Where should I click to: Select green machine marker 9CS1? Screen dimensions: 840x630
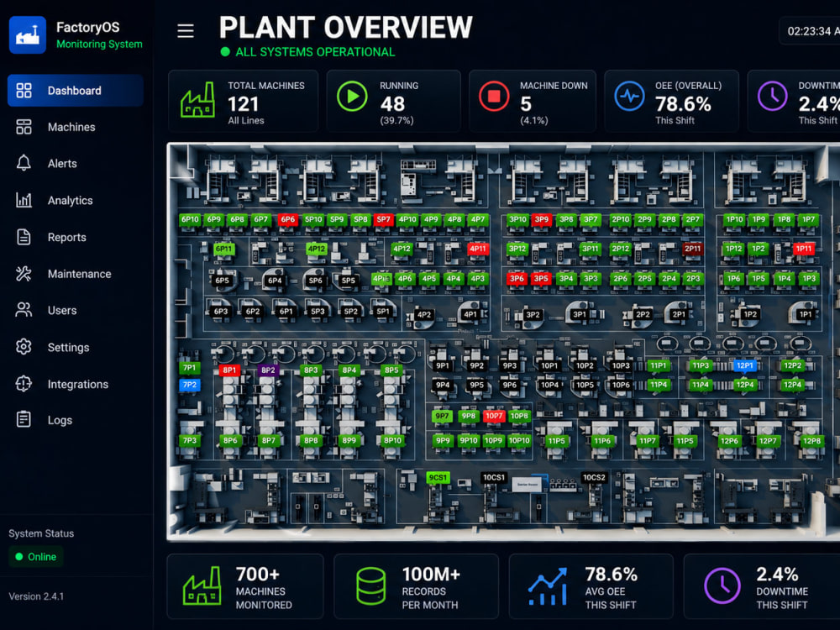click(x=438, y=477)
